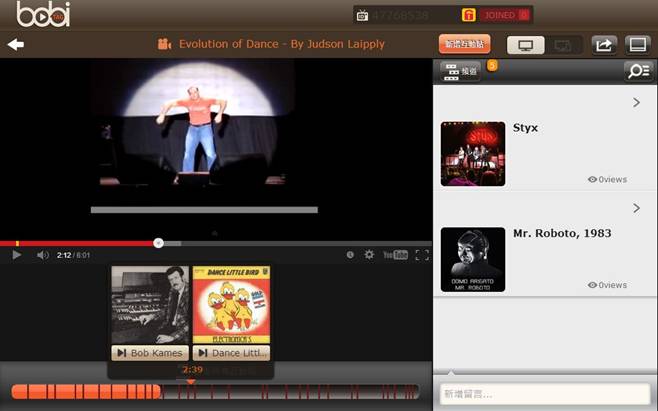Click the yellow lock icon
Image resolution: width=658 pixels, height=411 pixels.
pyautogui.click(x=468, y=15)
